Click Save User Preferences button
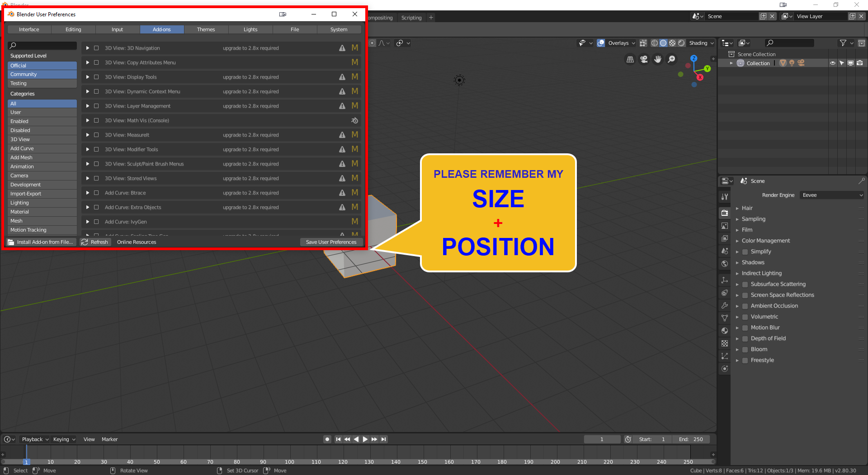 click(331, 242)
